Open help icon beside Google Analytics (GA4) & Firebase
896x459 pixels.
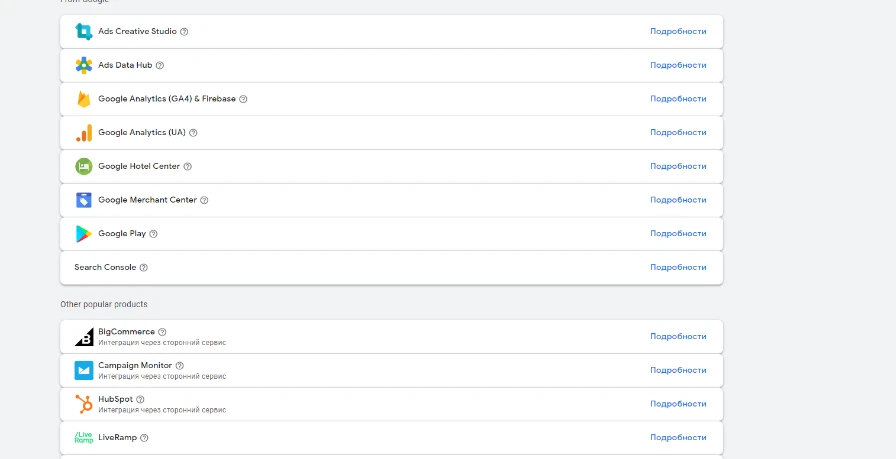tap(243, 99)
